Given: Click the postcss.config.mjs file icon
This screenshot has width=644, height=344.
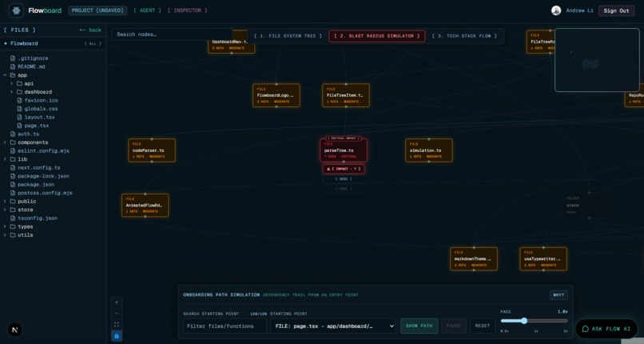Looking at the screenshot, I should [13, 193].
